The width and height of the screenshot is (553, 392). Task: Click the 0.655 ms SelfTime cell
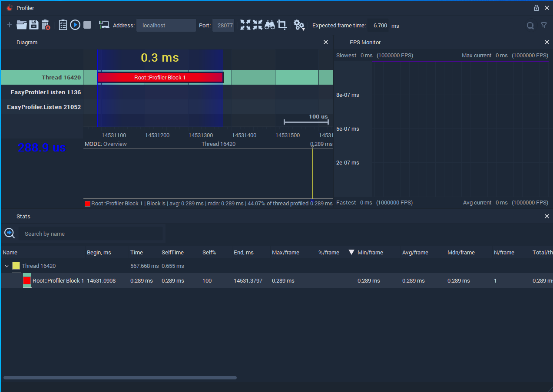tap(172, 266)
